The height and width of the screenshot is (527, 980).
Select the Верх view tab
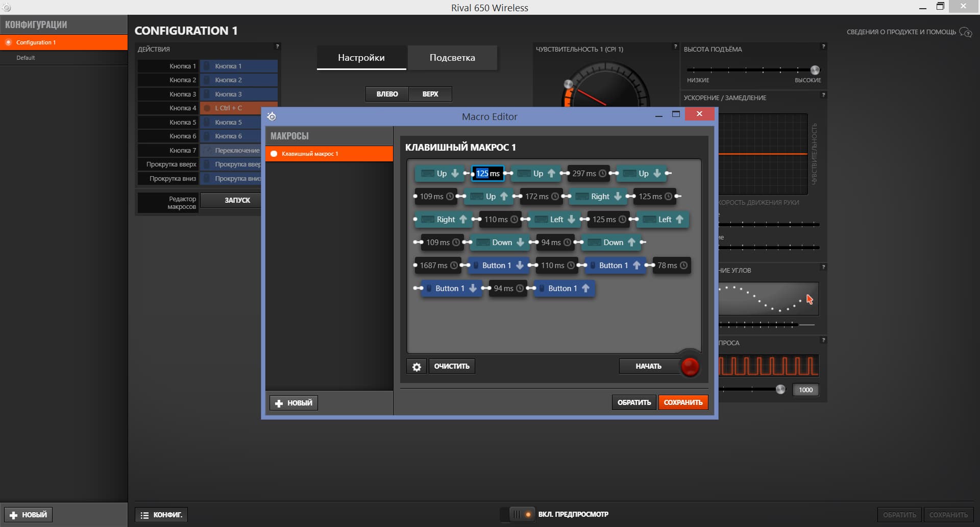point(430,94)
